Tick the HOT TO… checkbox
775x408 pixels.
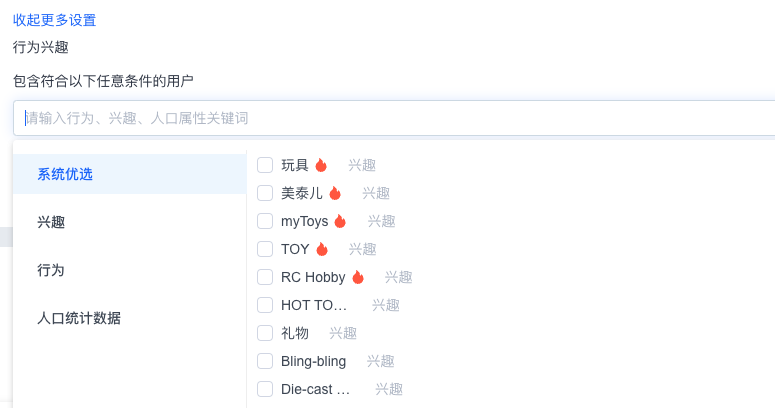(x=265, y=305)
